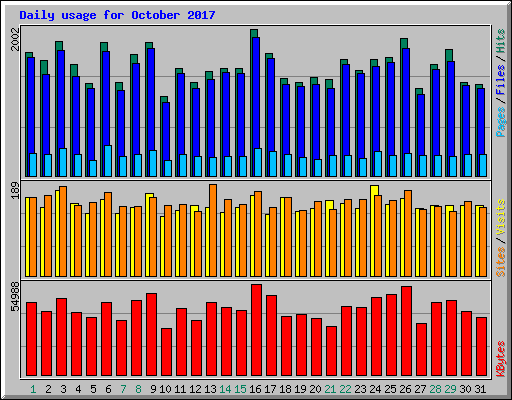Click the orange sites bar for day 13

click(x=213, y=230)
